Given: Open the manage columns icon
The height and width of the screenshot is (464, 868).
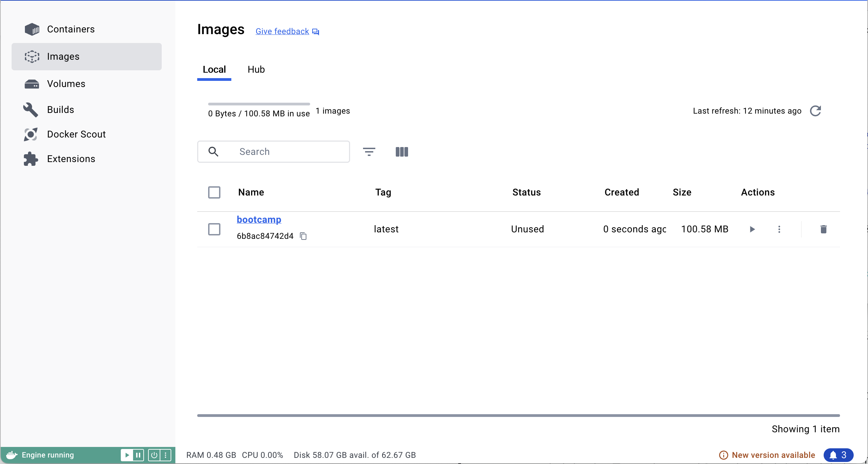Looking at the screenshot, I should point(402,152).
